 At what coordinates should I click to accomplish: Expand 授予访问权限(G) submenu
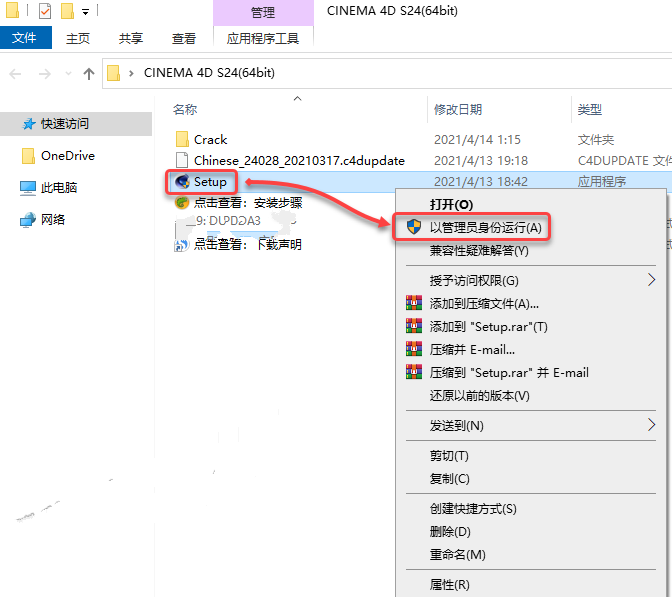[531, 281]
